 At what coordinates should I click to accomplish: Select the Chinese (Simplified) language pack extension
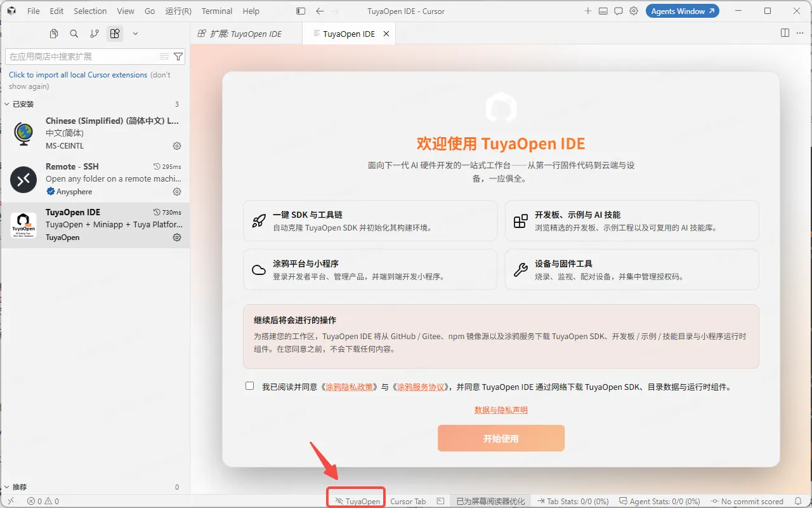point(95,133)
